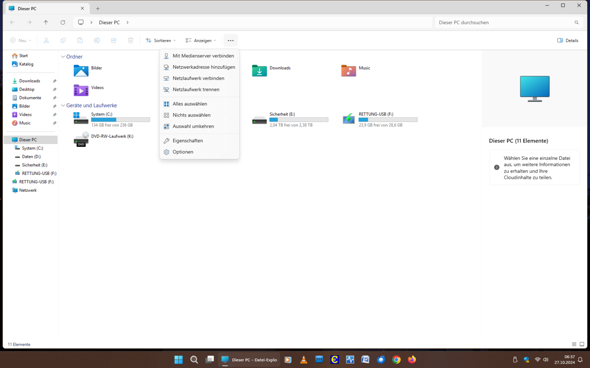Open Netzwerk in the navigation pane

coord(24,190)
